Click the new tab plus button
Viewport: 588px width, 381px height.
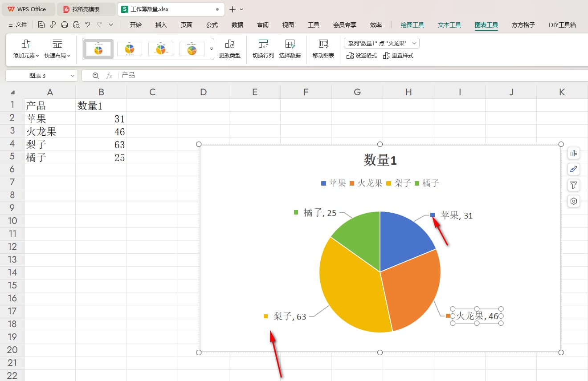(232, 9)
